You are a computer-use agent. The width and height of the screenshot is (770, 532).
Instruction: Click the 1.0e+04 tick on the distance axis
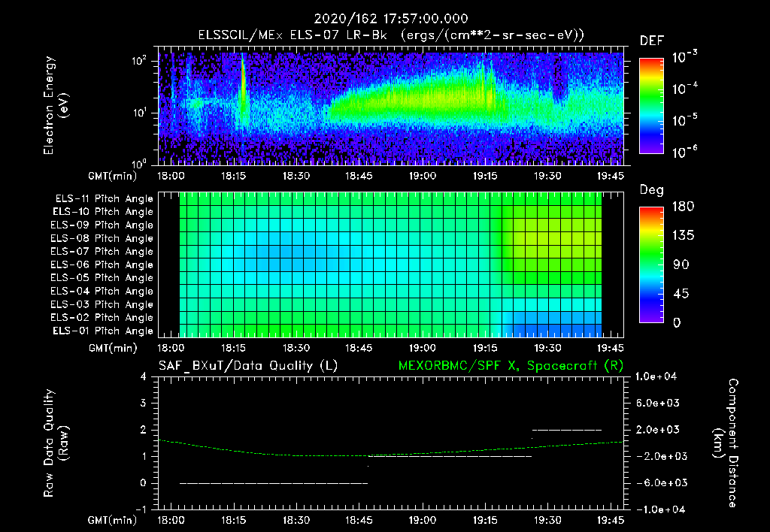pyautogui.click(x=656, y=376)
